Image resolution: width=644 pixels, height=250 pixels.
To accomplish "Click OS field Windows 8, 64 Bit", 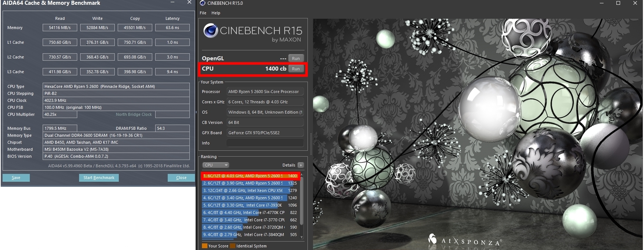I will pyautogui.click(x=265, y=112).
